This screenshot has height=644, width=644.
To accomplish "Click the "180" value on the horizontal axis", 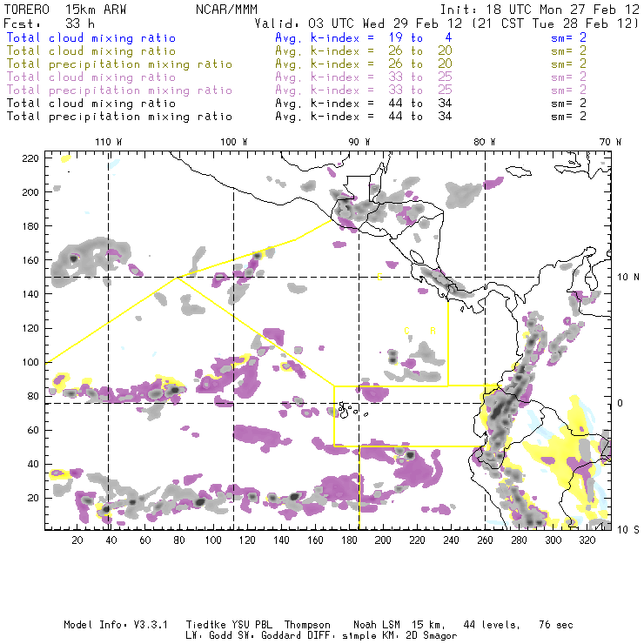I will (x=349, y=540).
